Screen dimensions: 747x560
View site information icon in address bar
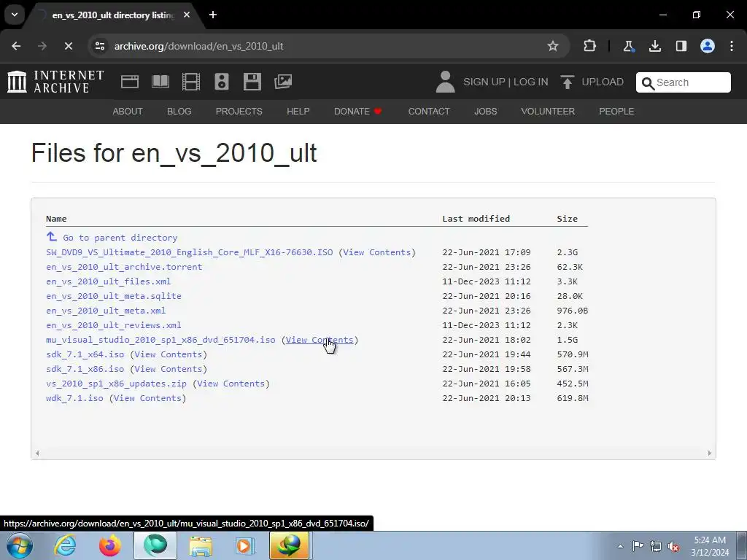(x=99, y=46)
